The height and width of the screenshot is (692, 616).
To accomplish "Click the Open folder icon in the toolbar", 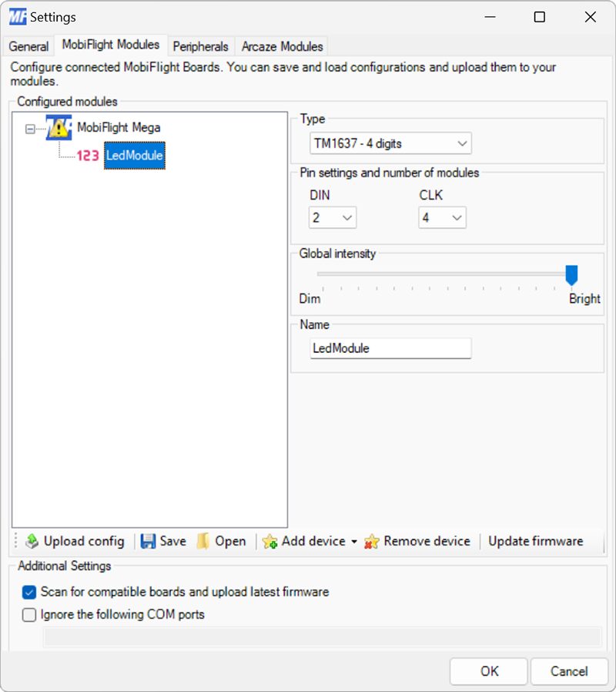I will (x=203, y=541).
